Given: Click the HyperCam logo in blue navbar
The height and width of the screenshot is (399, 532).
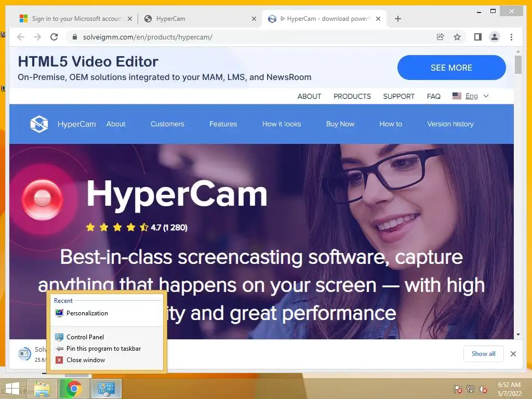Looking at the screenshot, I should coord(39,124).
